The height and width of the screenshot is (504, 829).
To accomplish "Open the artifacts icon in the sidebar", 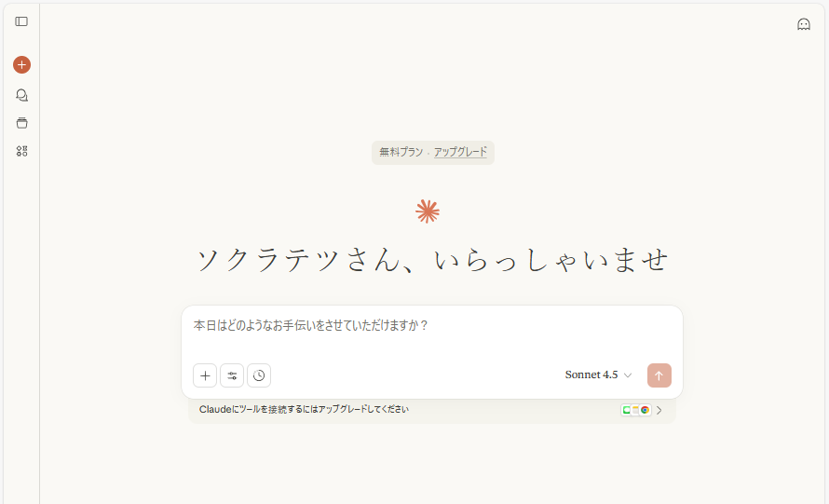I will (21, 151).
